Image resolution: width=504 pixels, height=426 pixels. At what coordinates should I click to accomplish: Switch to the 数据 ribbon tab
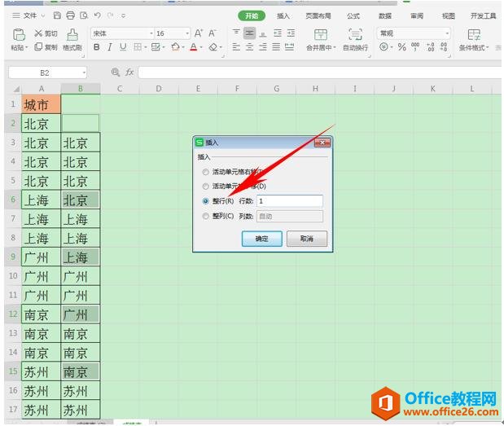tap(385, 15)
